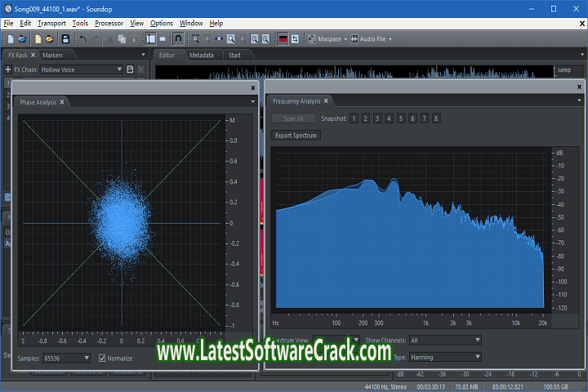
Task: Select Snapshot 8 button
Action: click(436, 118)
